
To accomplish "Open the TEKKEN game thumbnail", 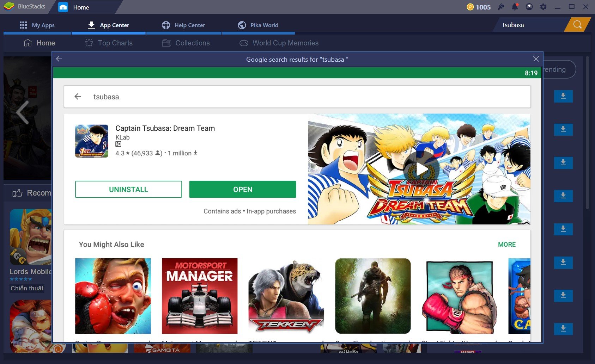I will coord(286,296).
